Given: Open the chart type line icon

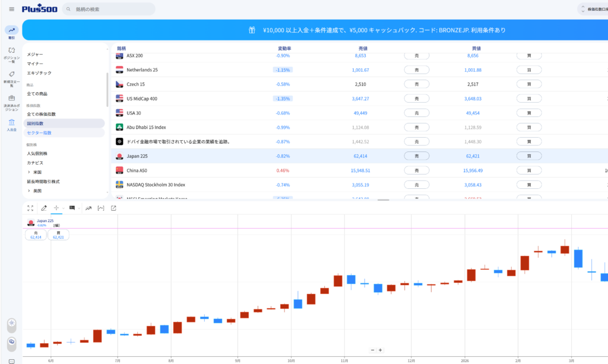Looking at the screenshot, I should point(88,208).
